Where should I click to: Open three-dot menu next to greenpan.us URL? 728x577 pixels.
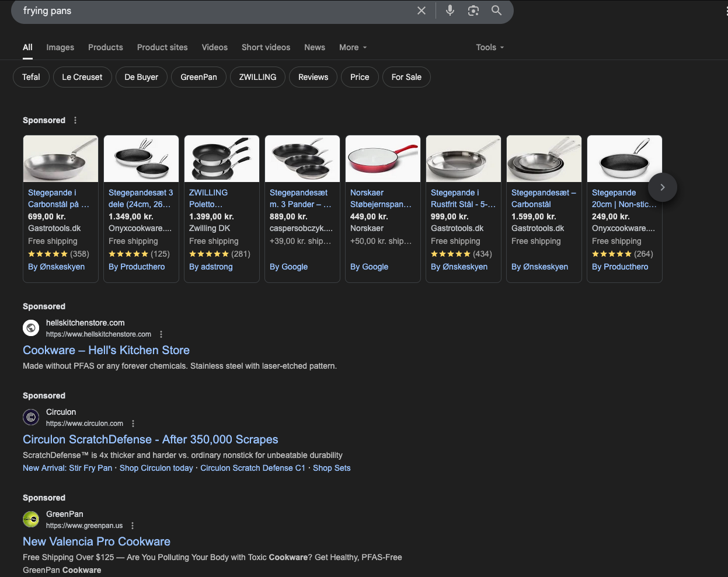point(133,526)
